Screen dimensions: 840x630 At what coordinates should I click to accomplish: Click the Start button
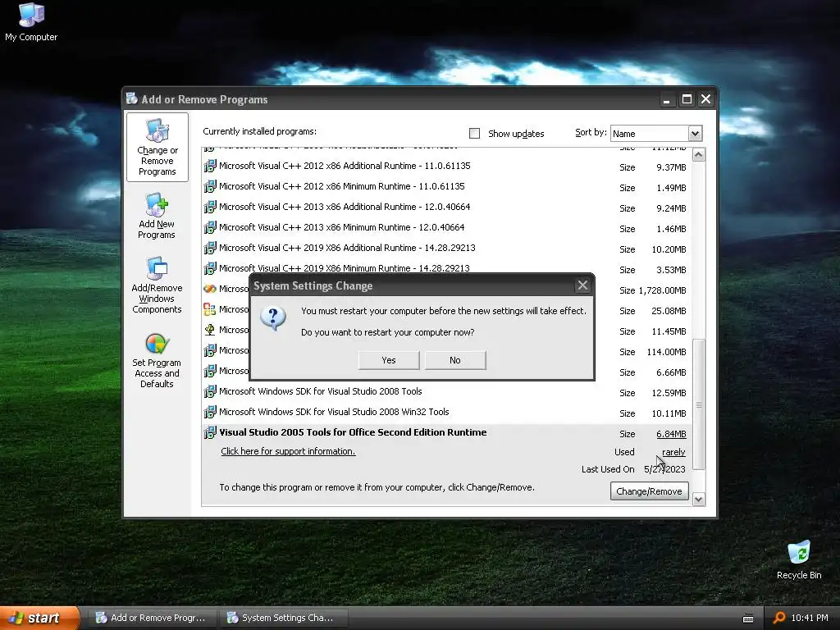40,618
